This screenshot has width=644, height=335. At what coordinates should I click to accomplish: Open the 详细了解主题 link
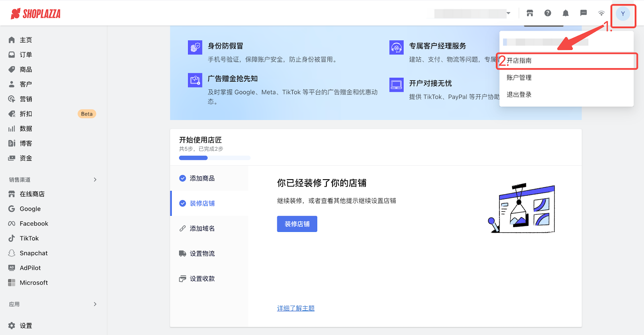point(296,308)
